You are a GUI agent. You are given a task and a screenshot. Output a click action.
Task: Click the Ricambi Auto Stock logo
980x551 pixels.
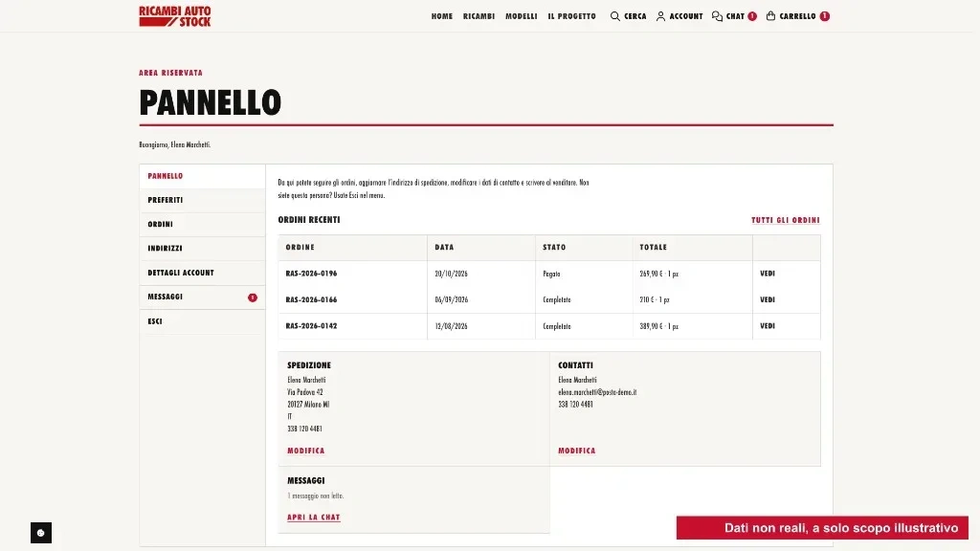(175, 16)
